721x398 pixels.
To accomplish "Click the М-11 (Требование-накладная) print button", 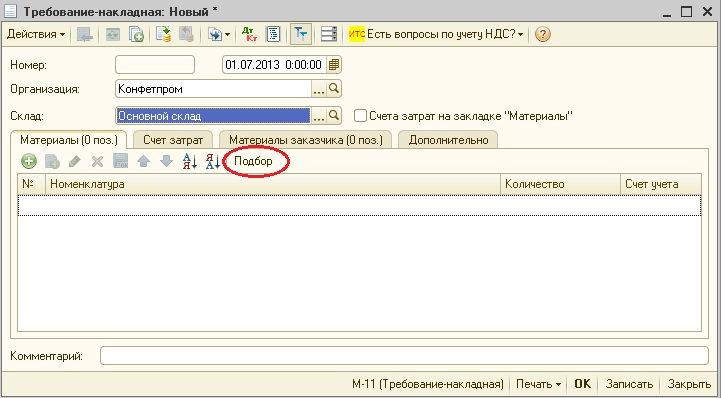I will (428, 384).
